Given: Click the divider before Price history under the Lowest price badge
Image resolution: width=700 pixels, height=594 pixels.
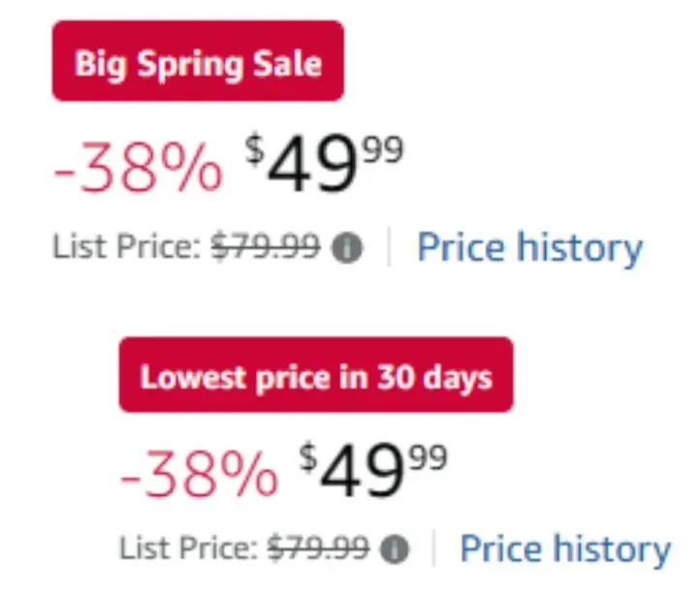Looking at the screenshot, I should (433, 550).
